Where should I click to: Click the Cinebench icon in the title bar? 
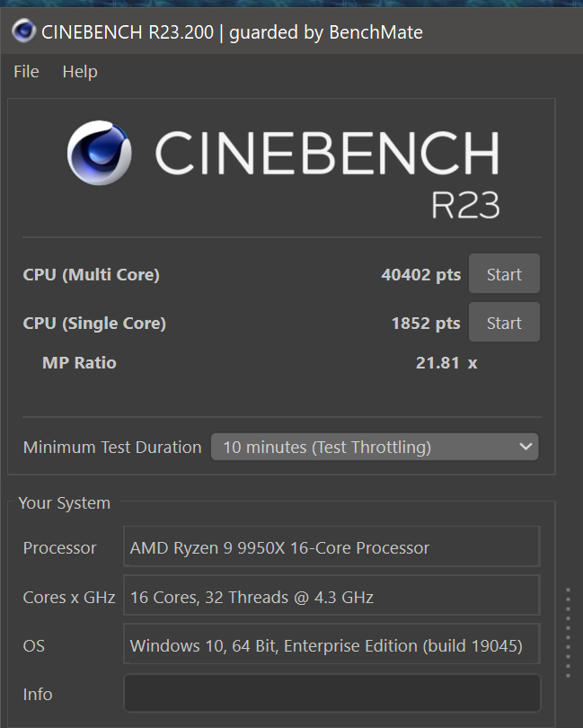click(23, 32)
